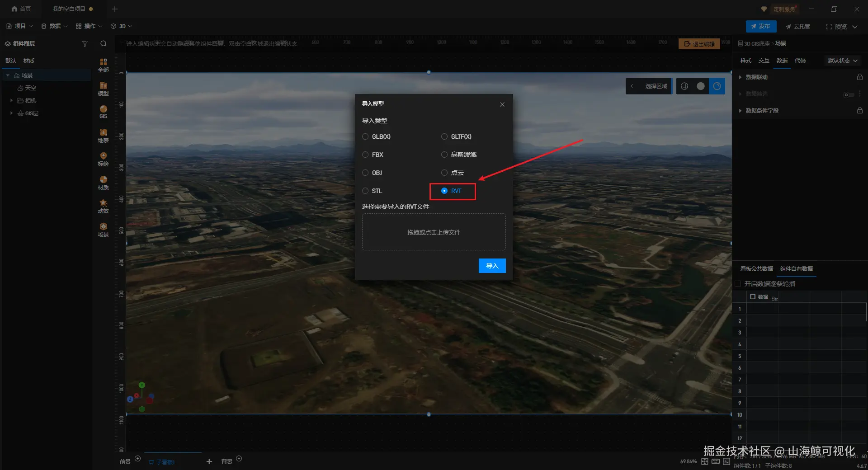This screenshot has height=470, width=868.
Task: Click the 导入 button in the dialog
Action: pyautogui.click(x=492, y=266)
